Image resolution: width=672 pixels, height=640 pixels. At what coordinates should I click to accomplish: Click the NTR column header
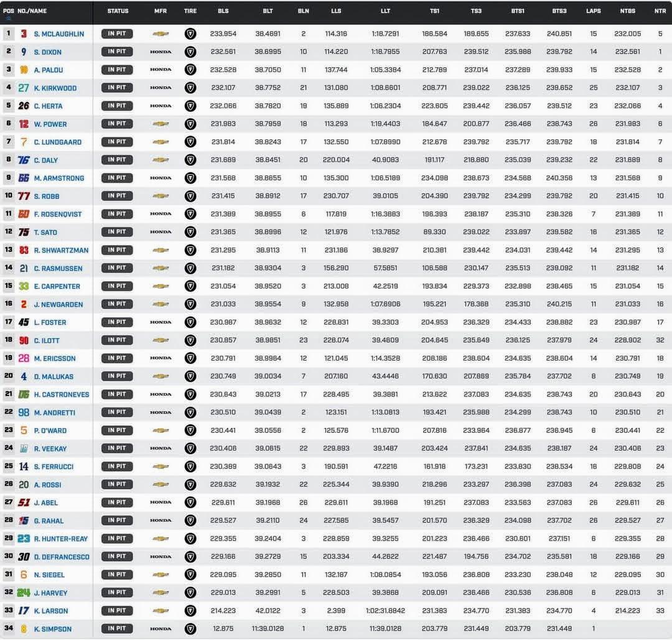pyautogui.click(x=660, y=11)
